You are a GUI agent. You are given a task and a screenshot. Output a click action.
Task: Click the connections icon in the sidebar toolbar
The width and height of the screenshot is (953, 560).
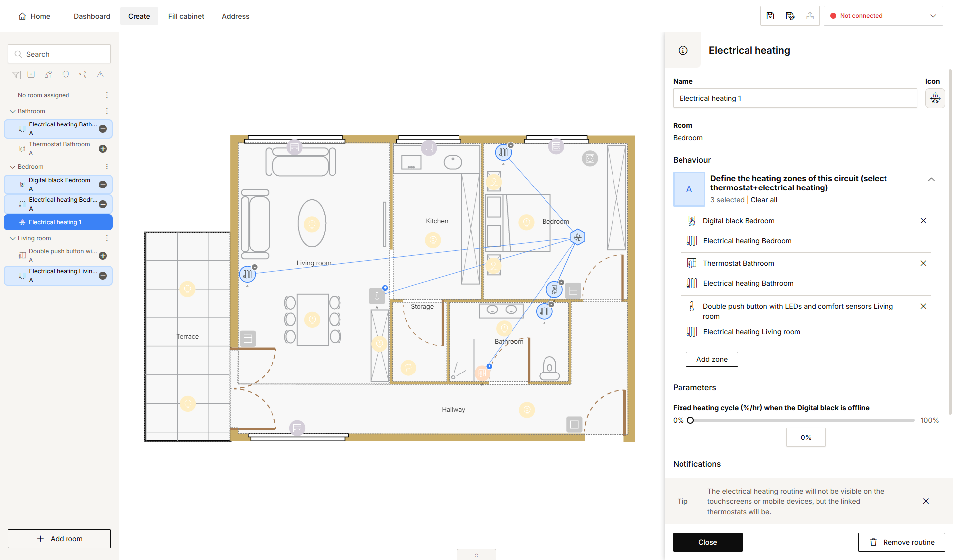(83, 75)
